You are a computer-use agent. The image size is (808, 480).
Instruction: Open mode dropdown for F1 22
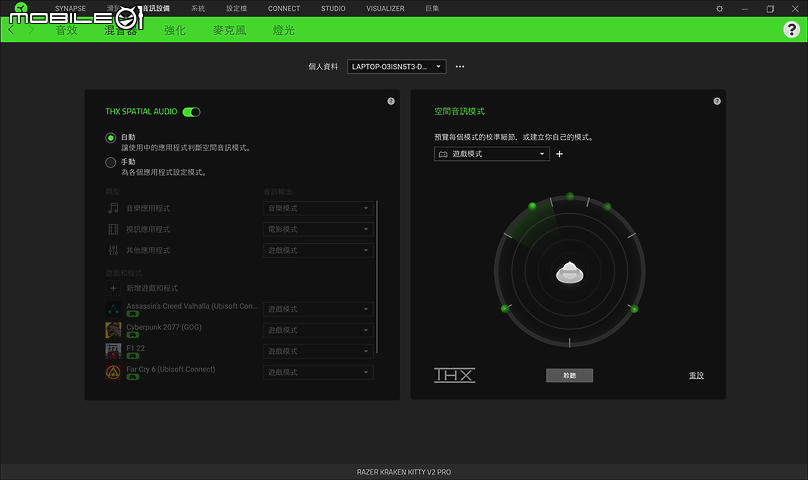[x=318, y=351]
